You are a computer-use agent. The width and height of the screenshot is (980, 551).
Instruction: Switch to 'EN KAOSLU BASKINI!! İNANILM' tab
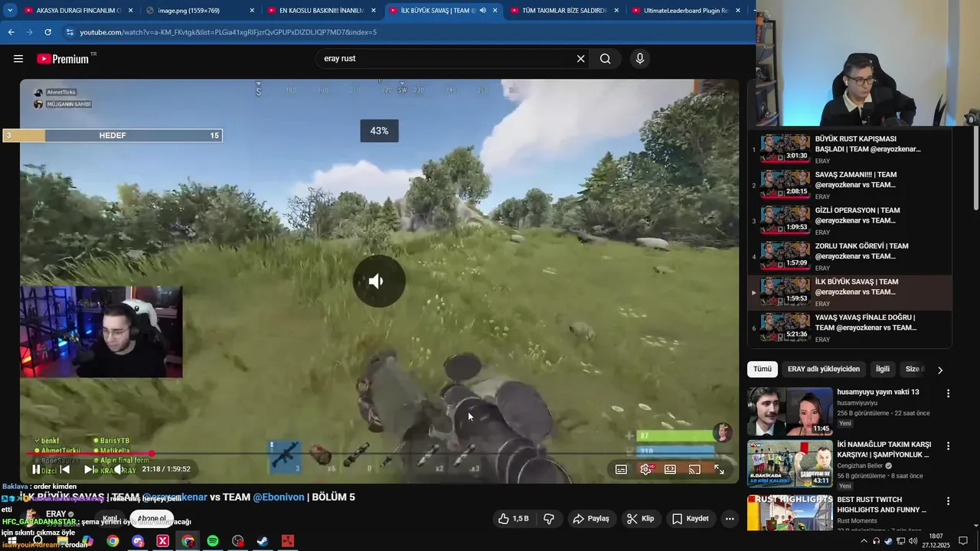[x=321, y=11]
